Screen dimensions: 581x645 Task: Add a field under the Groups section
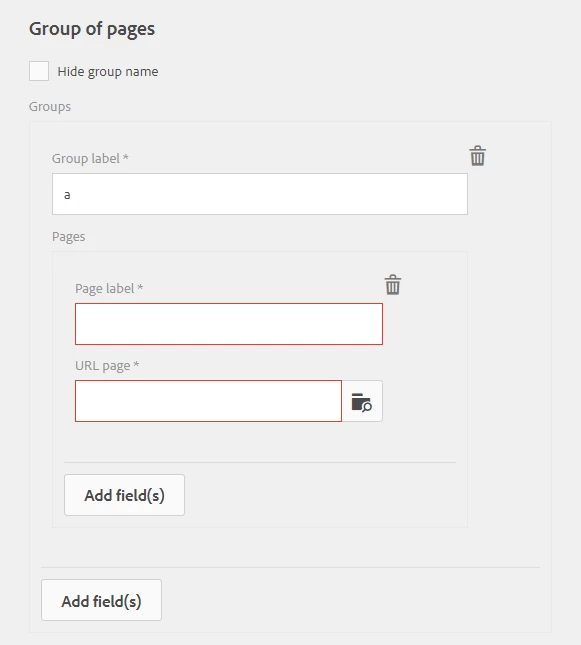click(x=101, y=600)
